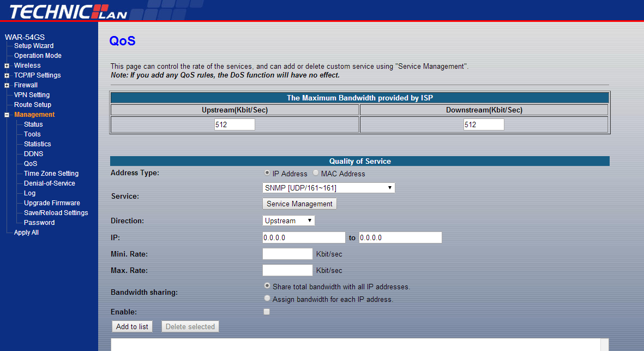Open the Password page
This screenshot has width=644, height=351.
click(39, 223)
